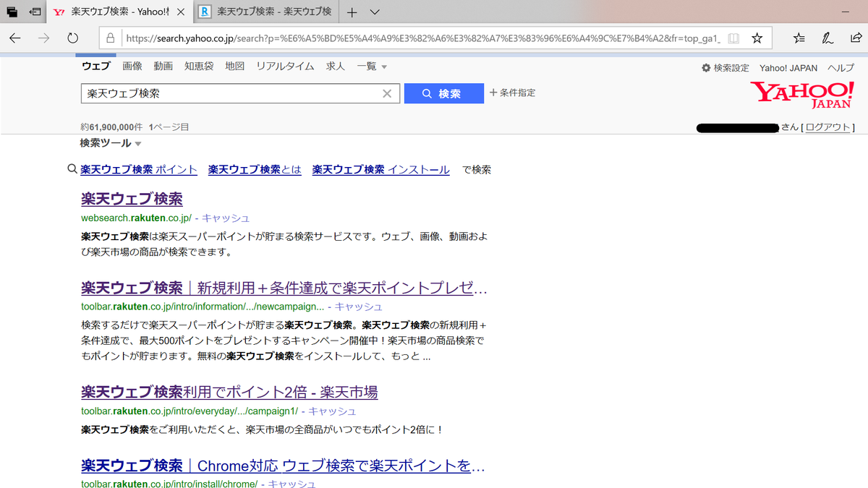Add page to favorites star icon
This screenshot has width=868, height=488.
(x=757, y=38)
